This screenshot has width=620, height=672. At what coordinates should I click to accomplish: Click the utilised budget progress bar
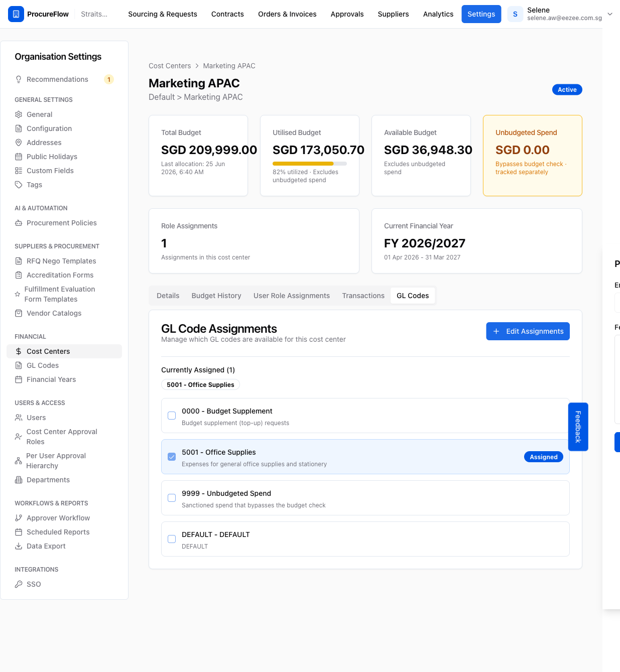tap(310, 164)
